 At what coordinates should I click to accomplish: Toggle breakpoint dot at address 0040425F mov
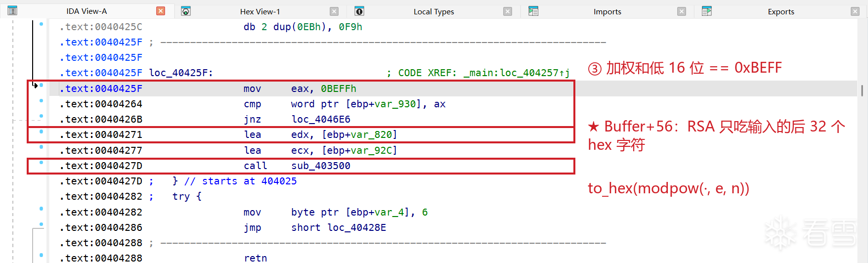[41, 85]
